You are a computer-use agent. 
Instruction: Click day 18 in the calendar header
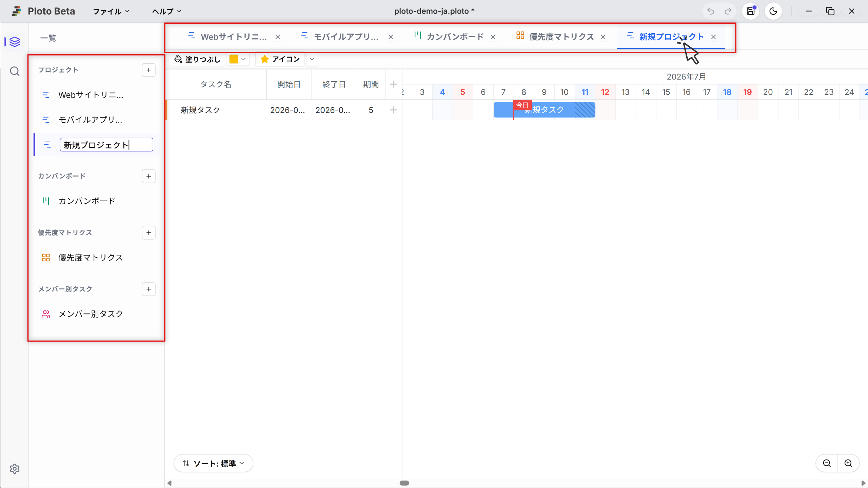(x=727, y=92)
